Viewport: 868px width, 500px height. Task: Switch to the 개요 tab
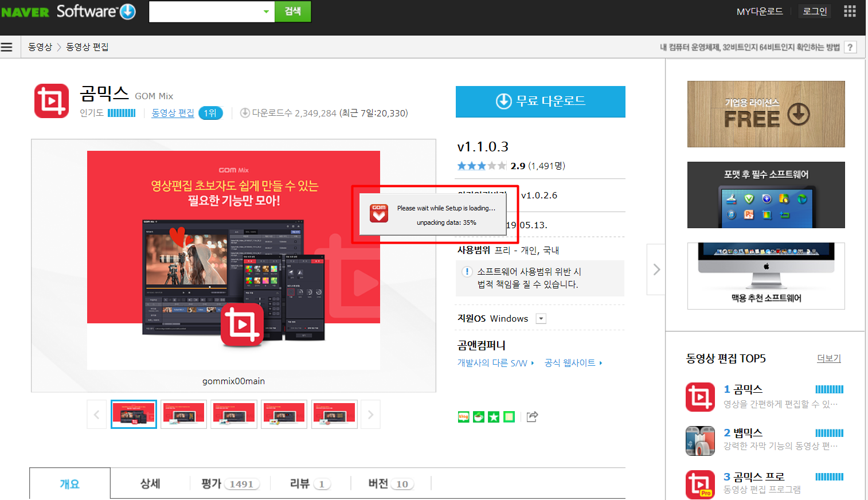tap(70, 484)
